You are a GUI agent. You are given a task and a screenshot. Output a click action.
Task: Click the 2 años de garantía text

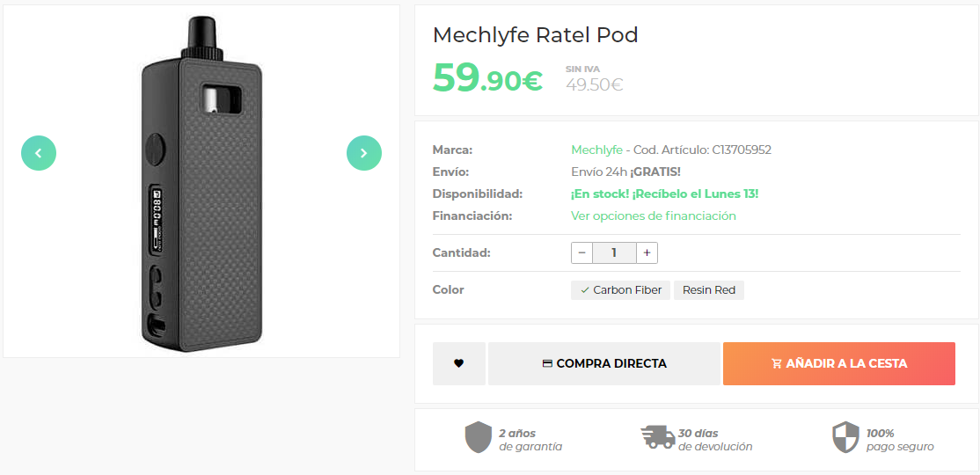530,440
